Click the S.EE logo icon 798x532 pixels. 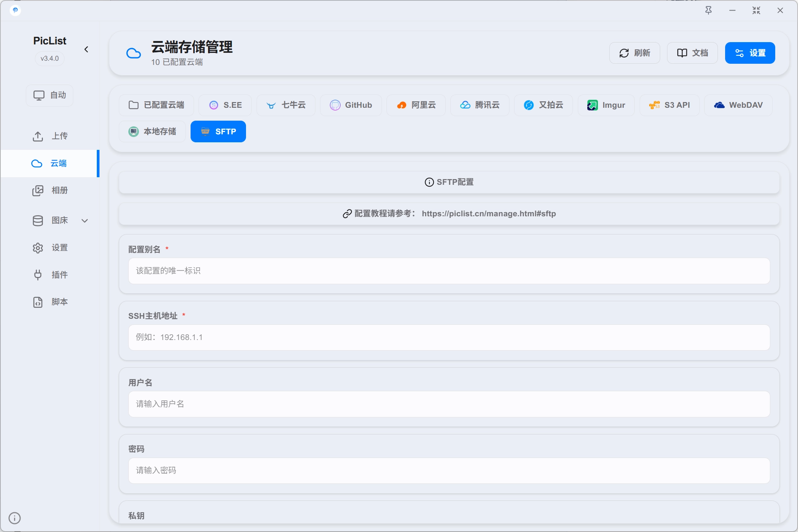point(214,105)
